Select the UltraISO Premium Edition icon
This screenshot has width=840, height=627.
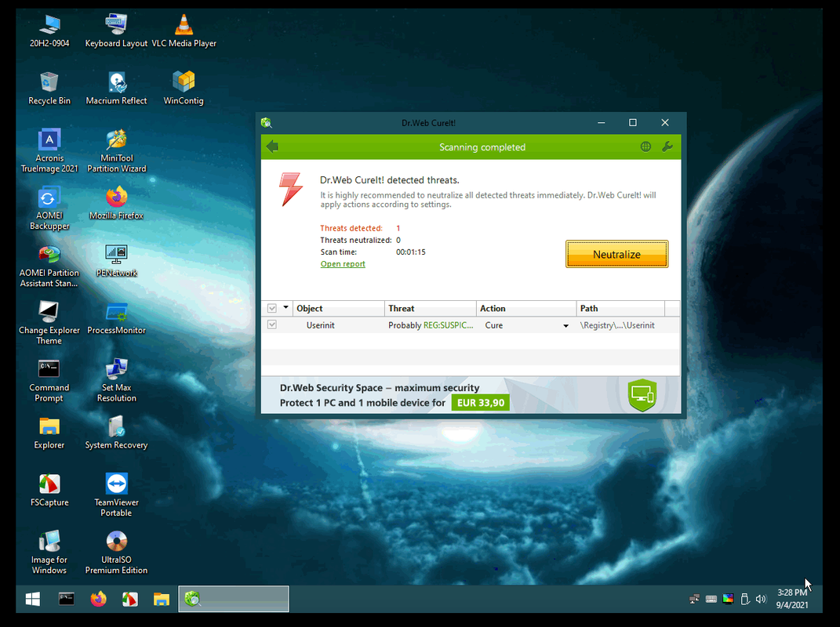point(116,553)
